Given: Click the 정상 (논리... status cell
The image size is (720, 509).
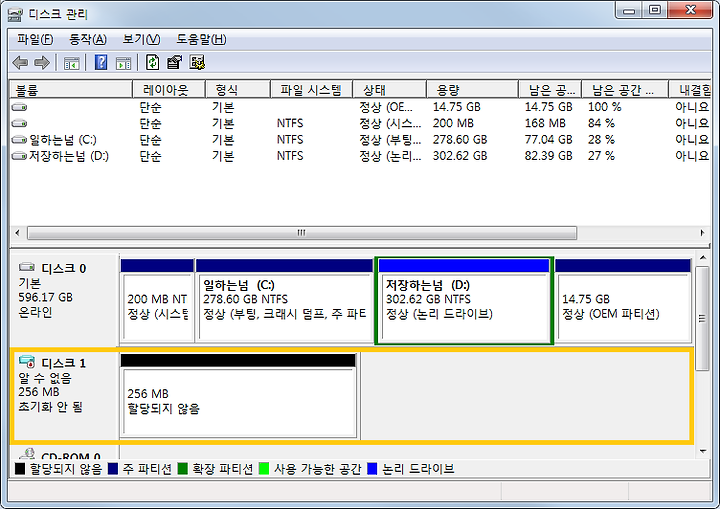Looking at the screenshot, I should [x=390, y=156].
